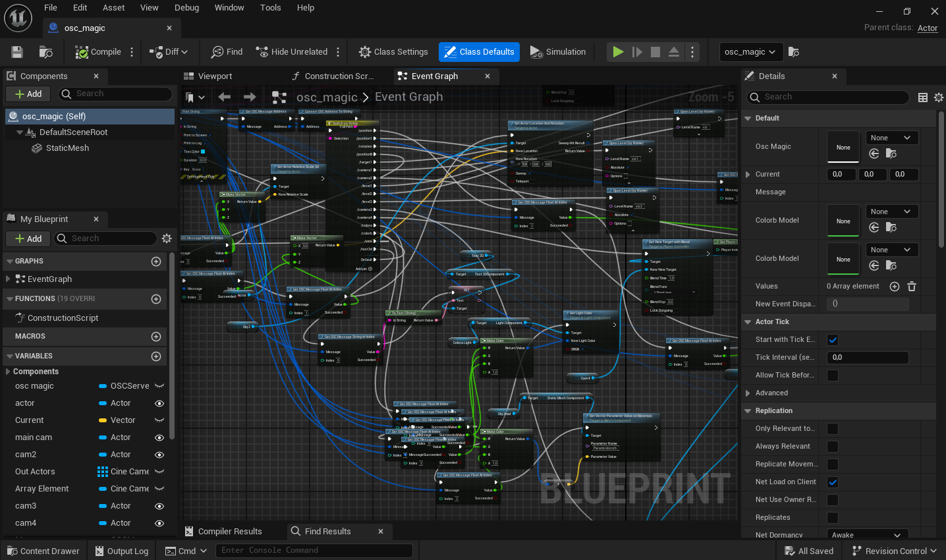Click Add in the My Blueprint panel
946x560 pixels.
coord(28,238)
